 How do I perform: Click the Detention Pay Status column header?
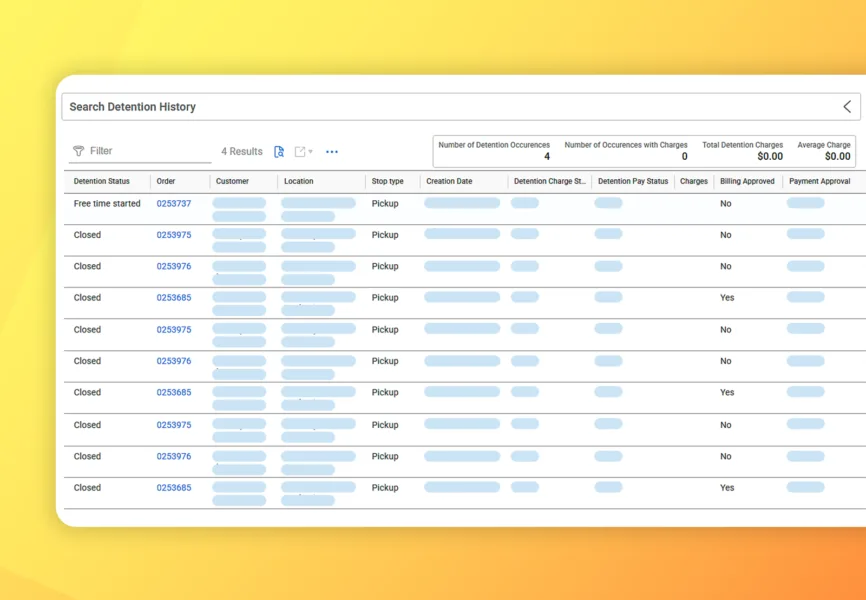(633, 181)
